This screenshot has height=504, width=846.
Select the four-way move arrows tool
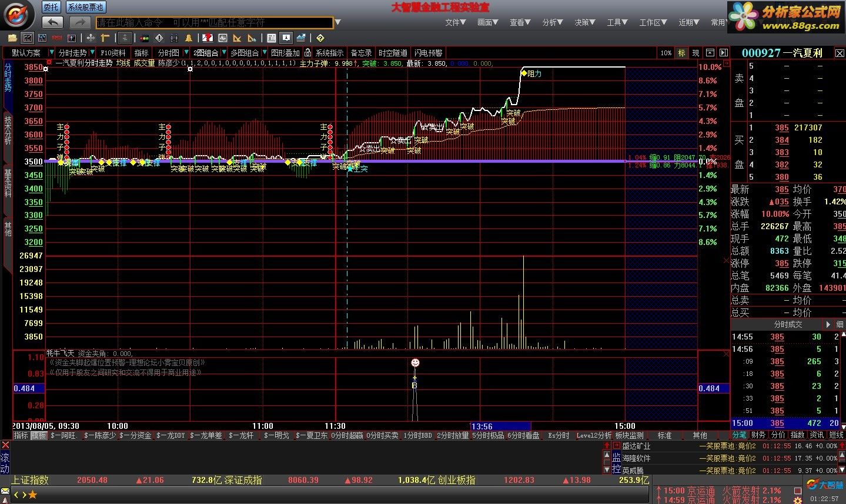tap(91, 38)
